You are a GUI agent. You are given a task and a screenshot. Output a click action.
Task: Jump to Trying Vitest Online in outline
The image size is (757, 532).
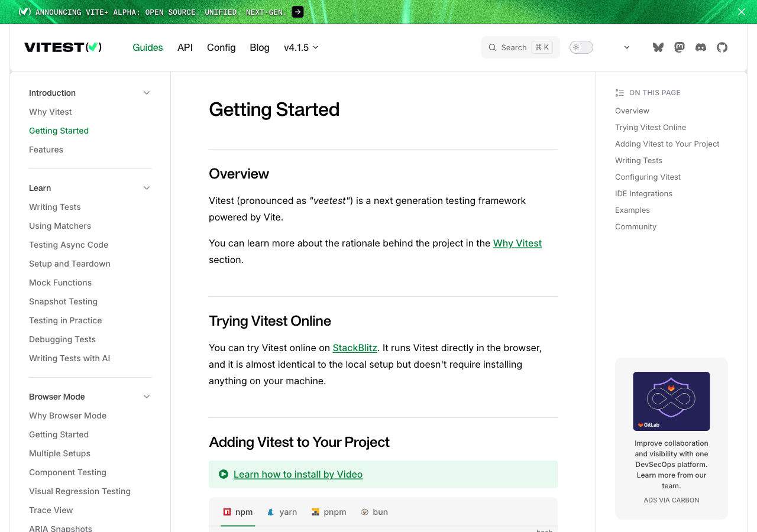(x=651, y=127)
